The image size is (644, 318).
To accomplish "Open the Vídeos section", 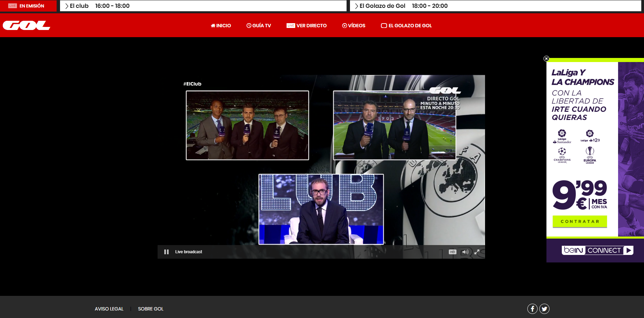I will (x=354, y=26).
